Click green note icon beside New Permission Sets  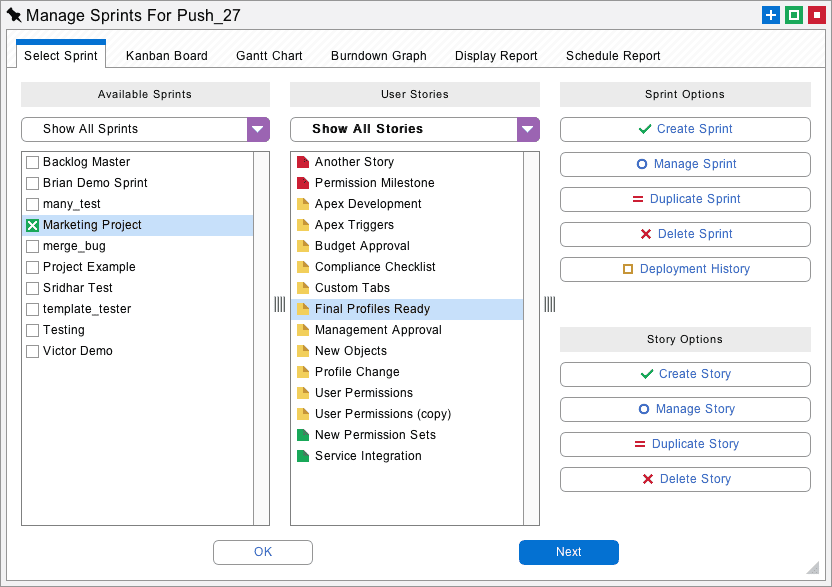303,435
